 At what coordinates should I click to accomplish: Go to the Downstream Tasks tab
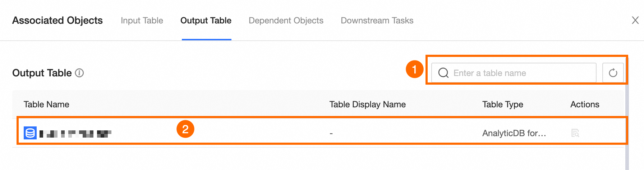coord(377,21)
